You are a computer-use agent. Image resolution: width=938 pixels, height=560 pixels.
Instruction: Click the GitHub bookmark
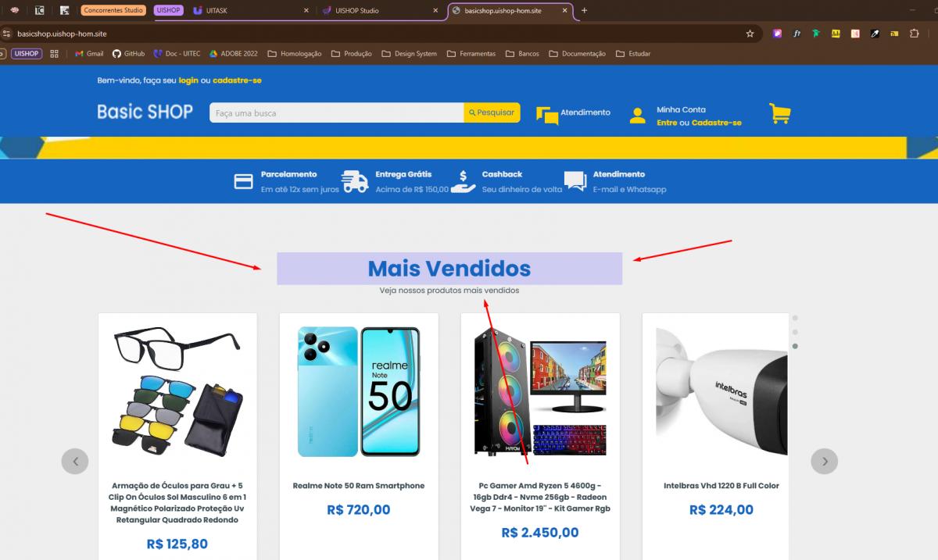pos(128,54)
